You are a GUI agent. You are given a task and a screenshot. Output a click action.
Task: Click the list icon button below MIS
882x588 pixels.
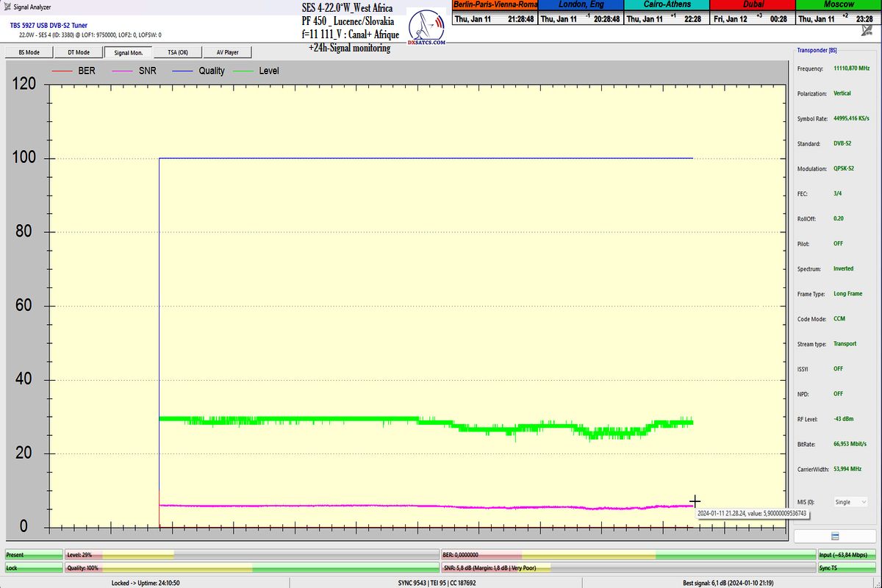click(833, 534)
